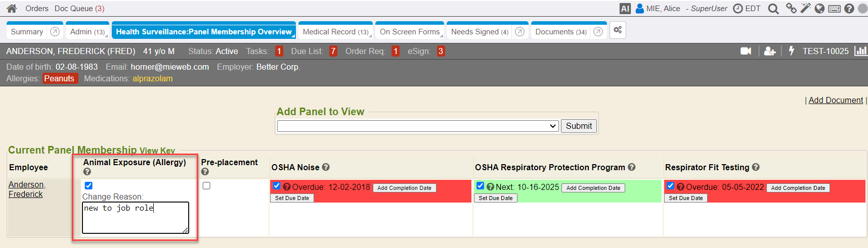The image size is (868, 248).
Task: Click the Add Document link
Action: coord(836,100)
